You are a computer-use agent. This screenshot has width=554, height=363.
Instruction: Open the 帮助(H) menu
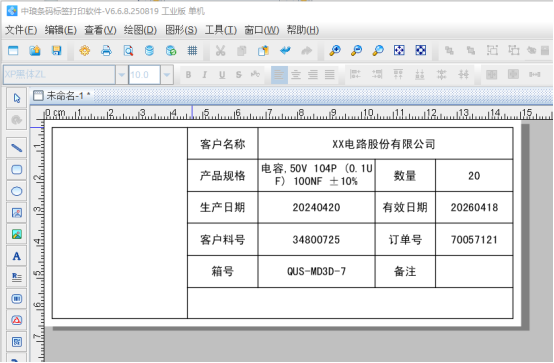tap(303, 30)
